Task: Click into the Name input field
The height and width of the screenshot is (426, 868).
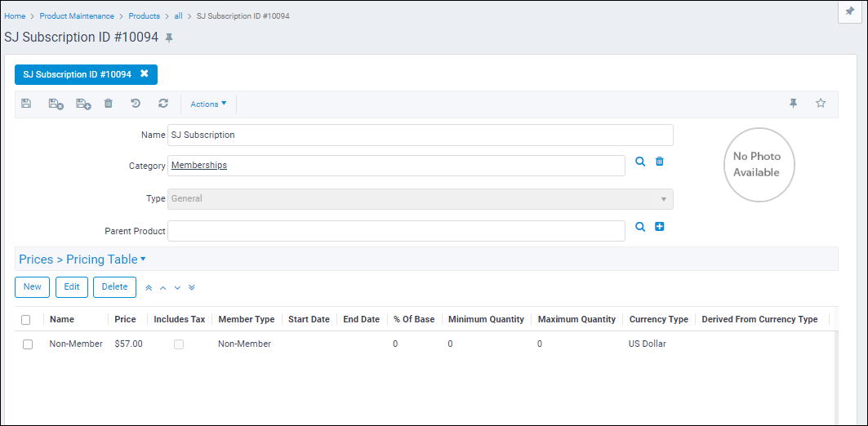Action: point(420,135)
